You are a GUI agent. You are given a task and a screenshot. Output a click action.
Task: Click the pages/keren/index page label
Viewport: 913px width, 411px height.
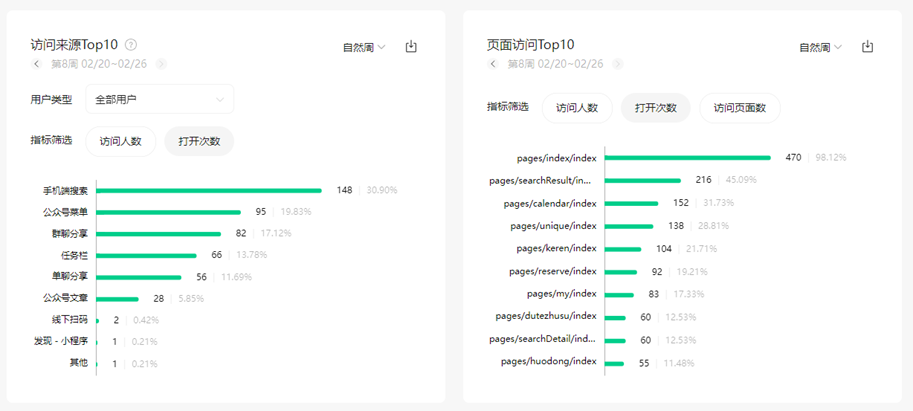click(557, 249)
